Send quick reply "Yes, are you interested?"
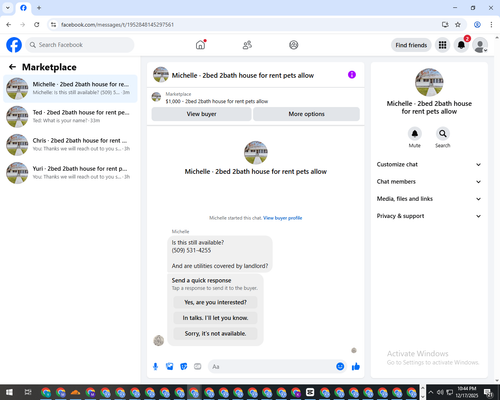Screen dimensions: 500x400 coord(215,302)
